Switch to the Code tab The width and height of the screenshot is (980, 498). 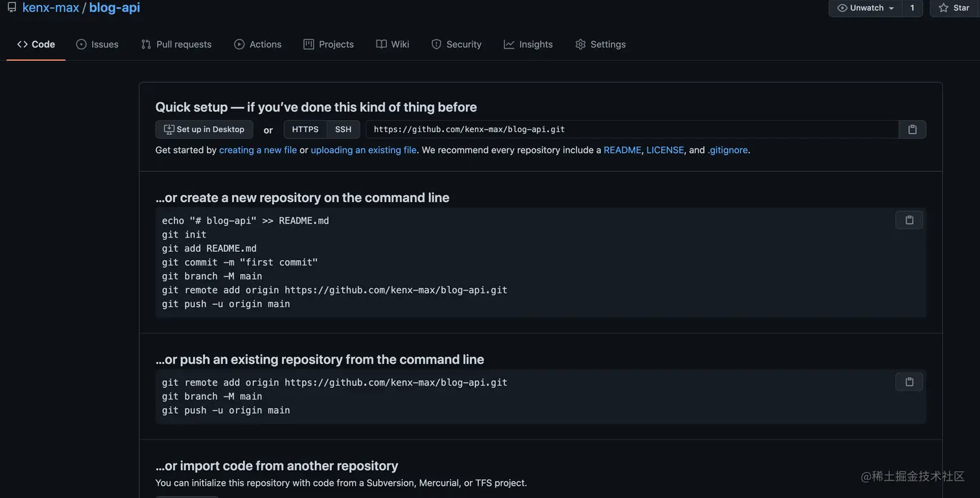[36, 44]
